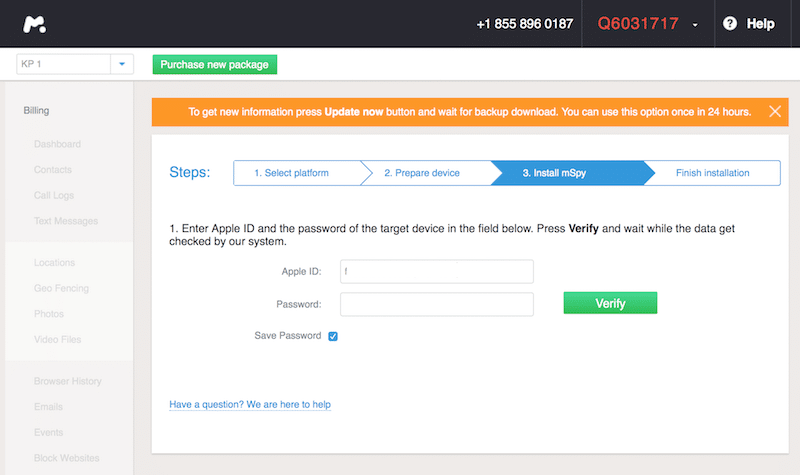This screenshot has height=475, width=800.
Task: Click into the Password field
Action: click(x=437, y=303)
